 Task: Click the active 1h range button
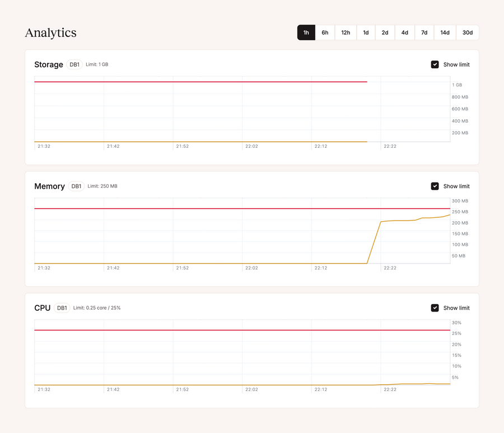(x=306, y=32)
